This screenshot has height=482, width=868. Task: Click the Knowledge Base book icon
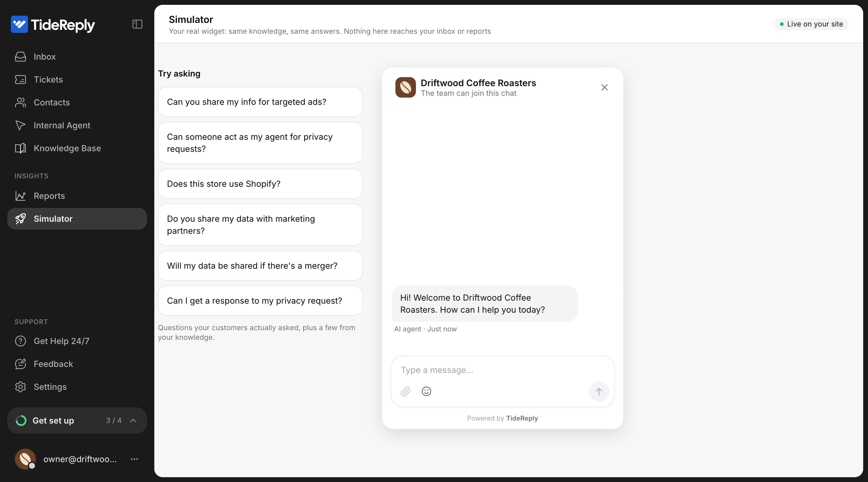20,148
